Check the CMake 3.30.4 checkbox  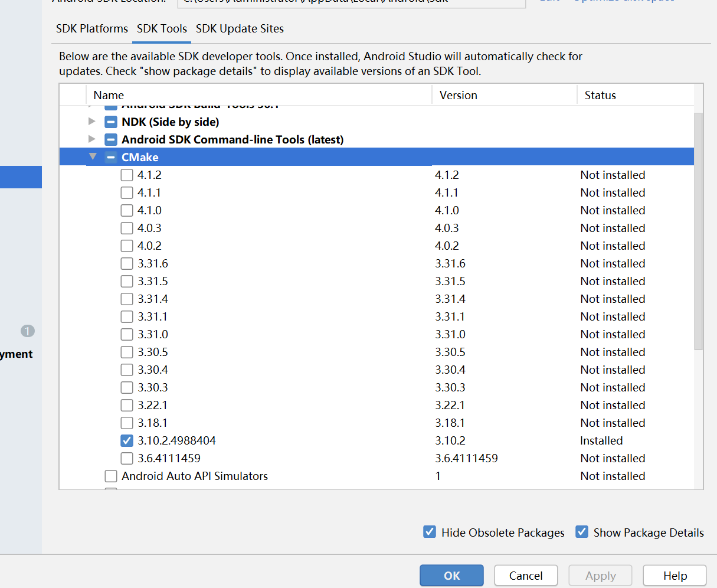(127, 370)
